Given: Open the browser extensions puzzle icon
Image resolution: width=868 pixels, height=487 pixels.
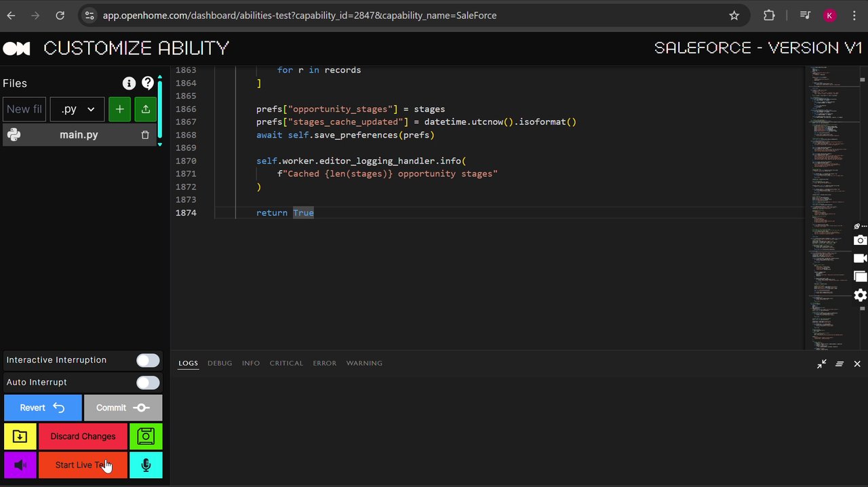Looking at the screenshot, I should tap(769, 15).
